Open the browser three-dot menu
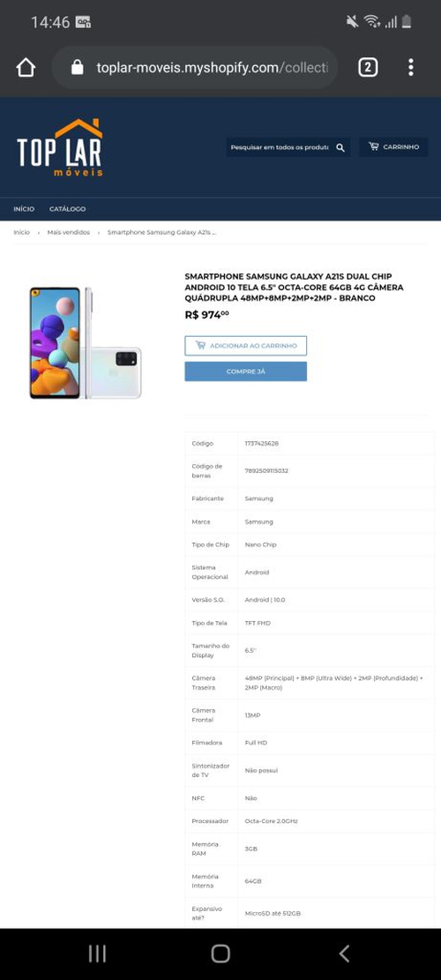441x980 pixels. pyautogui.click(x=410, y=68)
